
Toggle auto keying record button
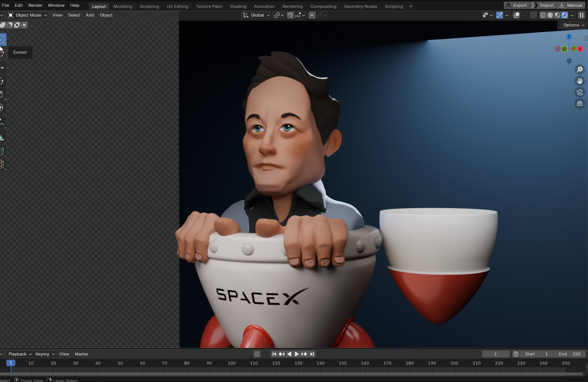257,354
